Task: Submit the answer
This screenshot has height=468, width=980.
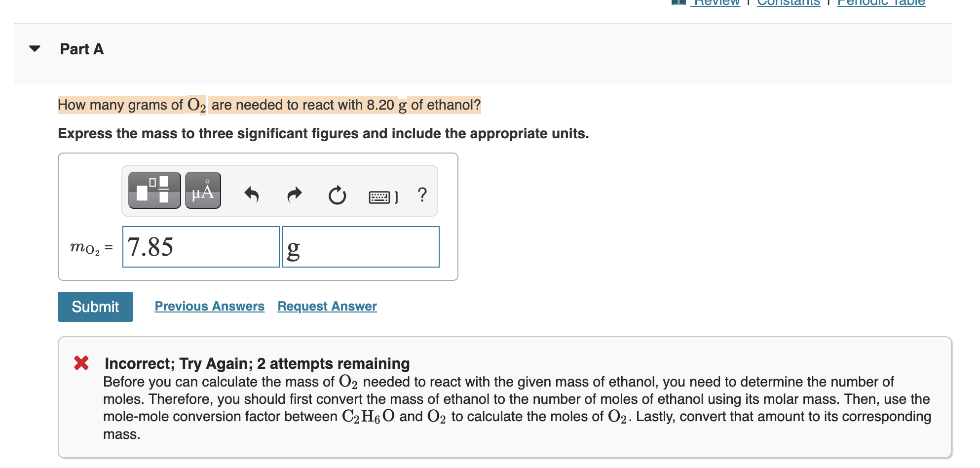Action: 95,306
